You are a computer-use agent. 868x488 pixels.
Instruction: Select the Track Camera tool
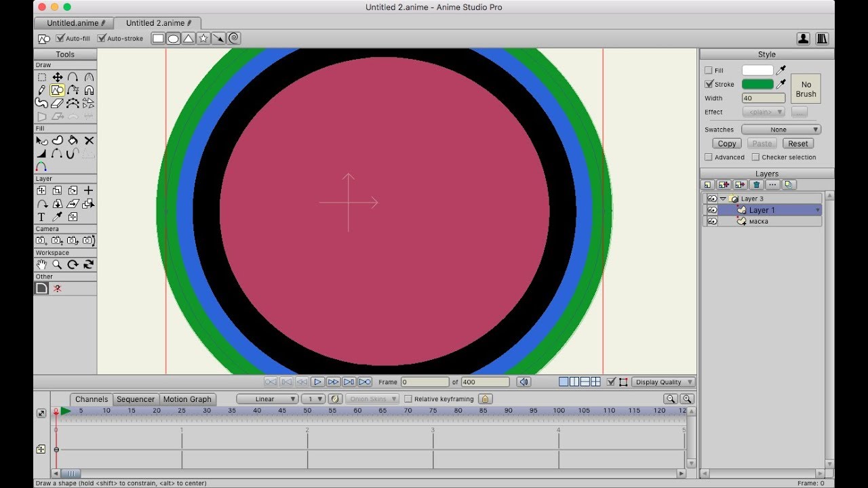coord(42,241)
